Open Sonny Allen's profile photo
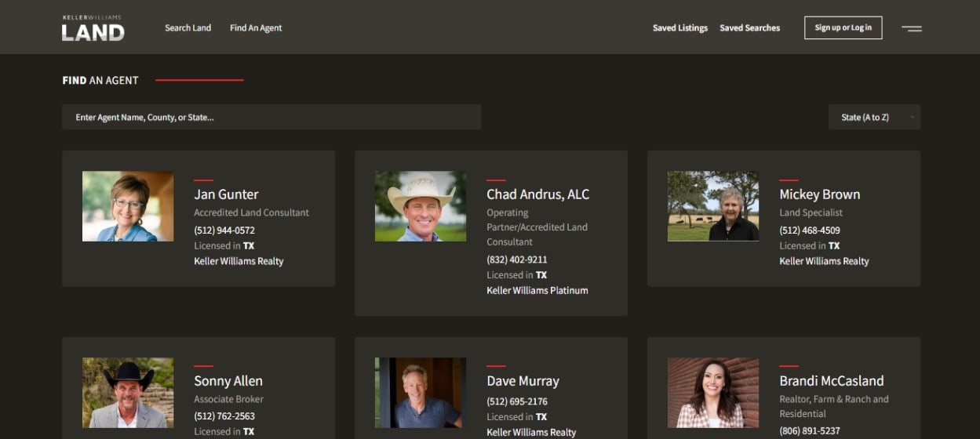The image size is (980, 439). [128, 393]
